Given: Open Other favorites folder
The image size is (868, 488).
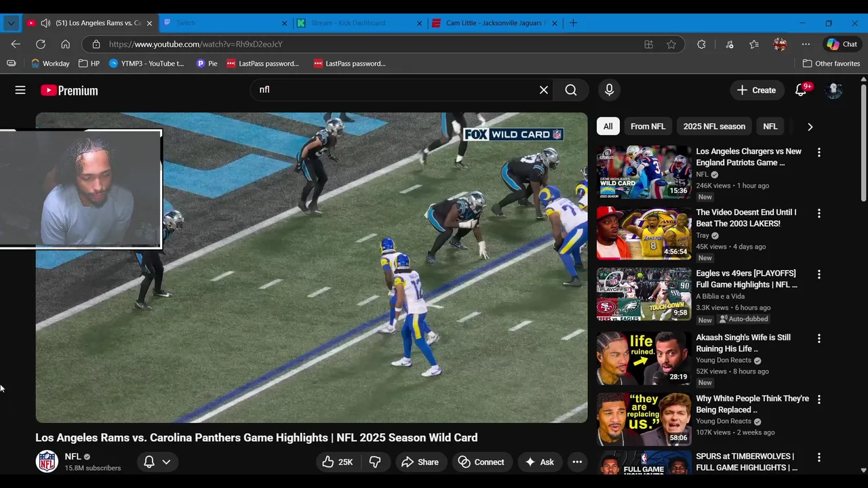Looking at the screenshot, I should click(831, 64).
